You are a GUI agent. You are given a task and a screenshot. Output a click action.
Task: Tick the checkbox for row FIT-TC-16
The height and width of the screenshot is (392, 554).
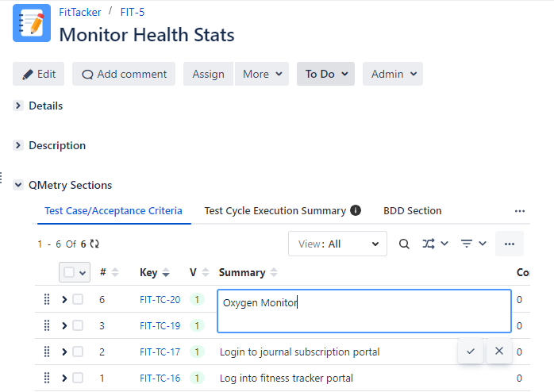coord(78,378)
